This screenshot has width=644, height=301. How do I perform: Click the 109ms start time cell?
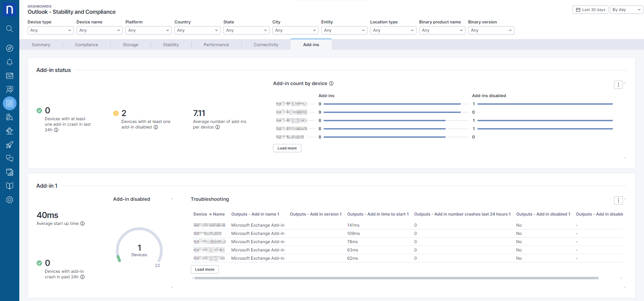[354, 233]
